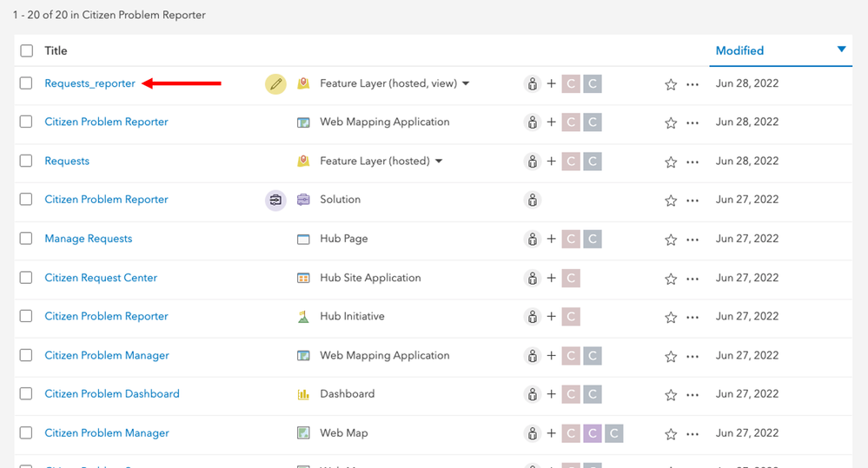Open the Citizen Problem Dashboard link
The image size is (868, 468).
[112, 393]
